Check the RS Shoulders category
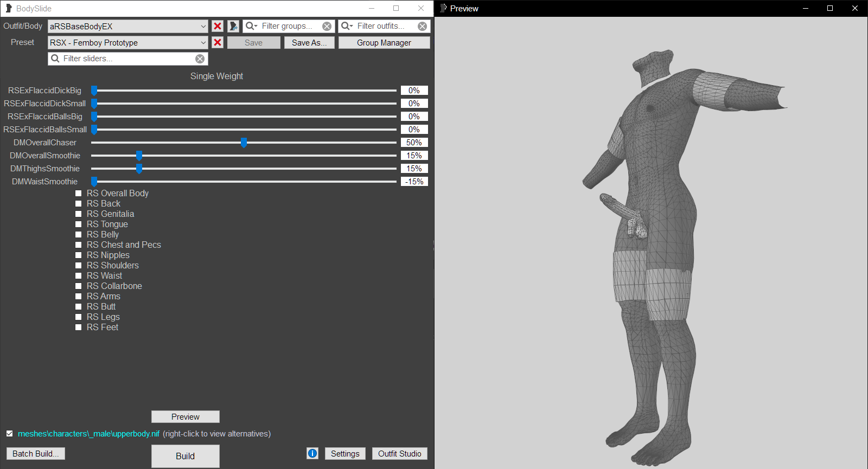The image size is (868, 469). point(78,265)
